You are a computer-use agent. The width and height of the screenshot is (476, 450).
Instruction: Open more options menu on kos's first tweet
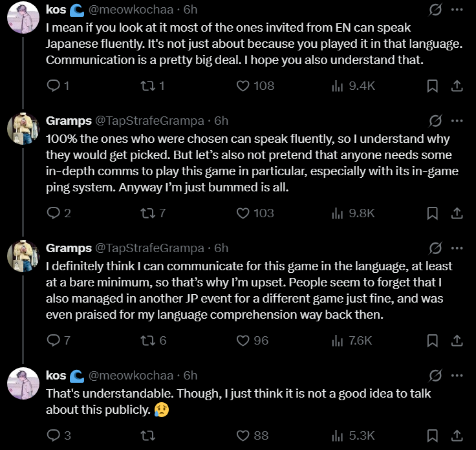pos(457,10)
